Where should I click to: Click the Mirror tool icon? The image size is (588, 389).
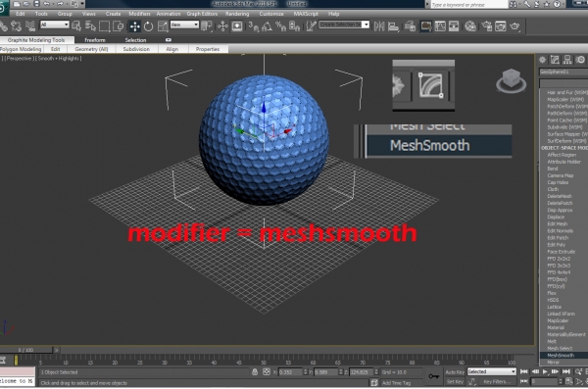click(379, 26)
